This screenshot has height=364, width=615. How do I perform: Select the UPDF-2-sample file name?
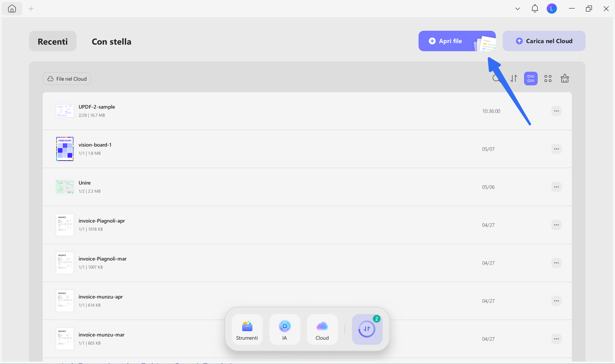point(97,107)
